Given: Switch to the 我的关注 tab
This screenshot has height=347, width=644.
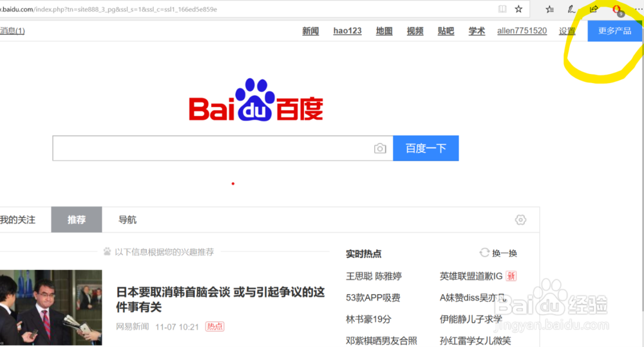Looking at the screenshot, I should coord(18,220).
